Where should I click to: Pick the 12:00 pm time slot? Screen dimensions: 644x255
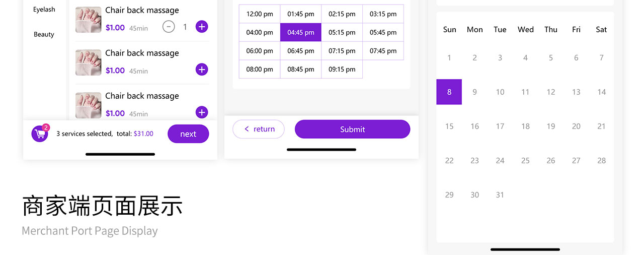click(x=260, y=14)
